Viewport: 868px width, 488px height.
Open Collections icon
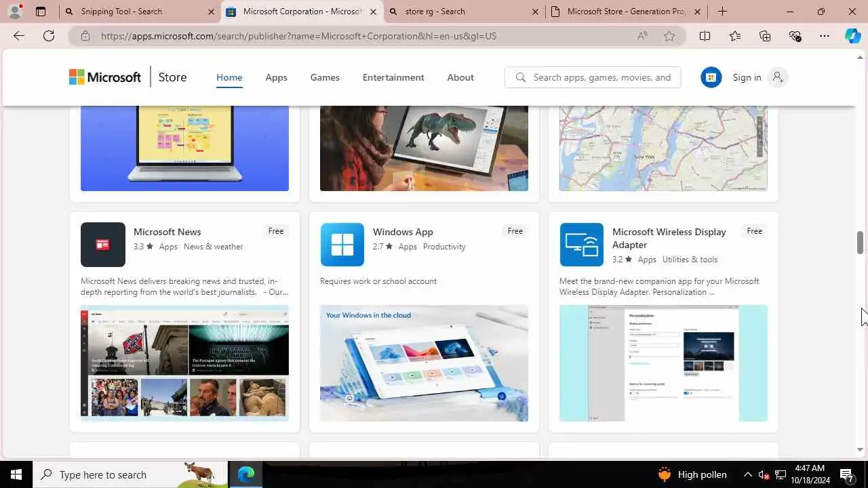(x=765, y=36)
